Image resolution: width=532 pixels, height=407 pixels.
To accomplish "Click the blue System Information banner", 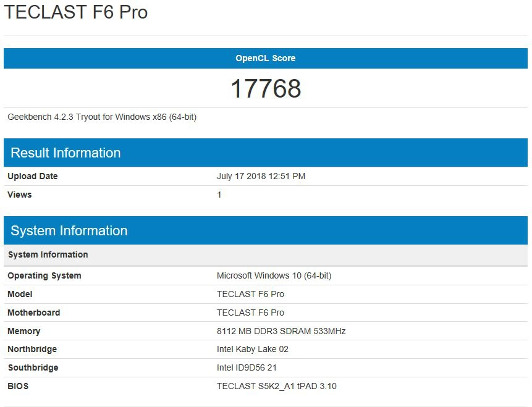I will 266,230.
